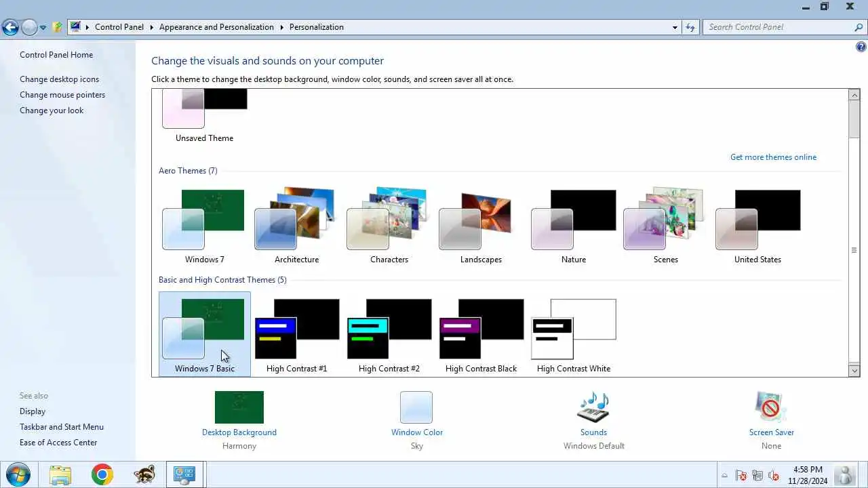Open the recent pages dropdown arrow
The height and width of the screenshot is (488, 868).
pos(43,28)
